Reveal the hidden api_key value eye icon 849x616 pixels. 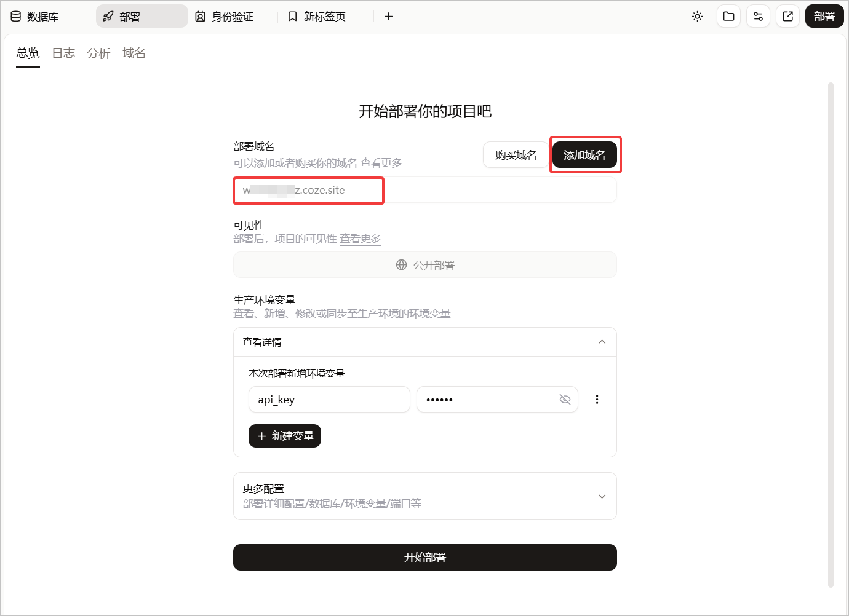coord(565,400)
